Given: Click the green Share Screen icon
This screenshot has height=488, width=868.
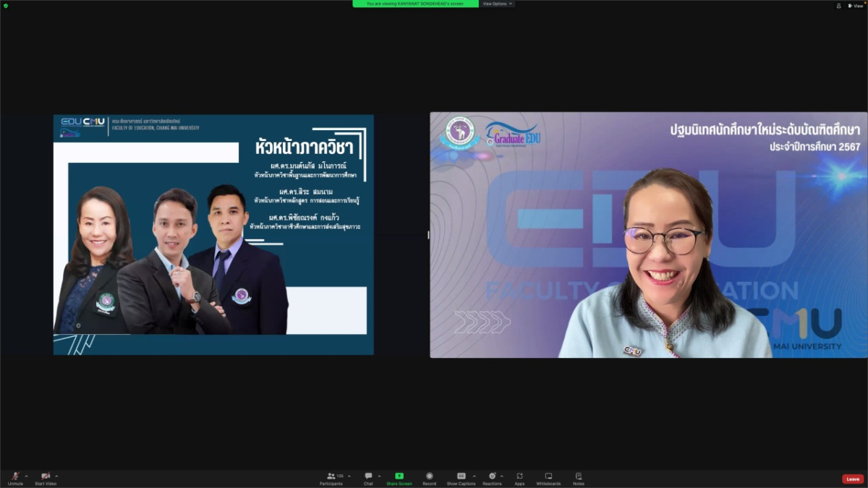Looking at the screenshot, I should 399,476.
